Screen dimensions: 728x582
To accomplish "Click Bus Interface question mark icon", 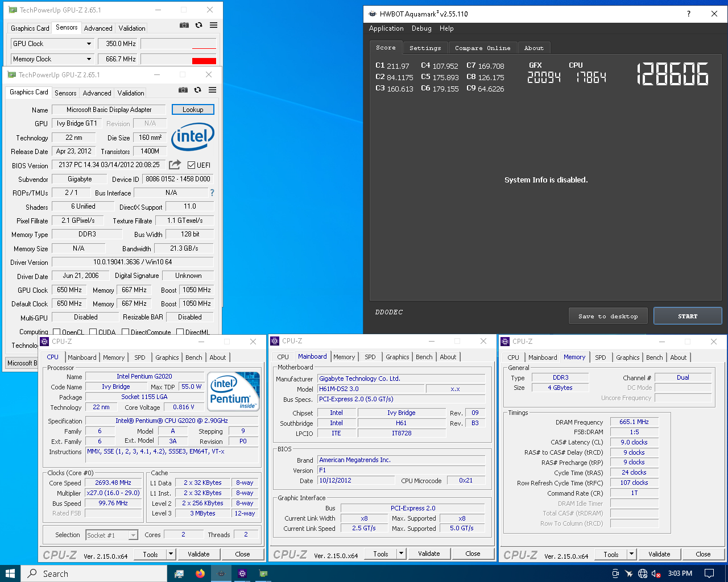I will point(212,193).
